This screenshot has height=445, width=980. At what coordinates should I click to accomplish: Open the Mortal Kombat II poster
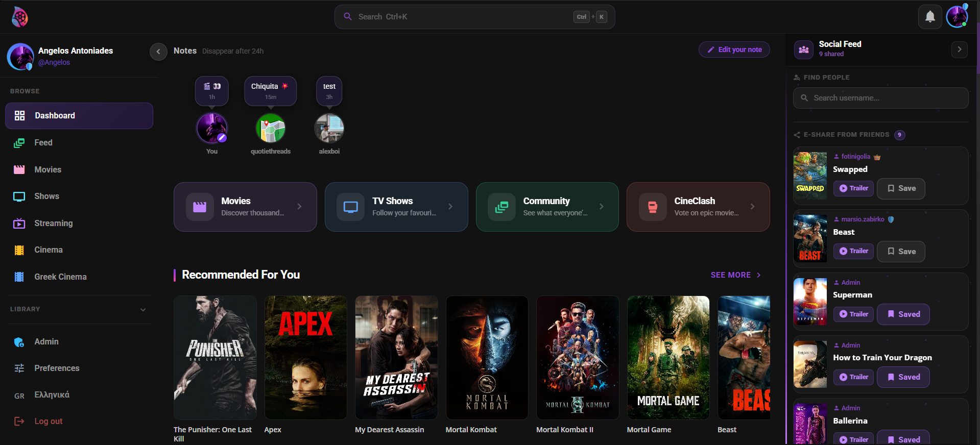[x=578, y=358]
